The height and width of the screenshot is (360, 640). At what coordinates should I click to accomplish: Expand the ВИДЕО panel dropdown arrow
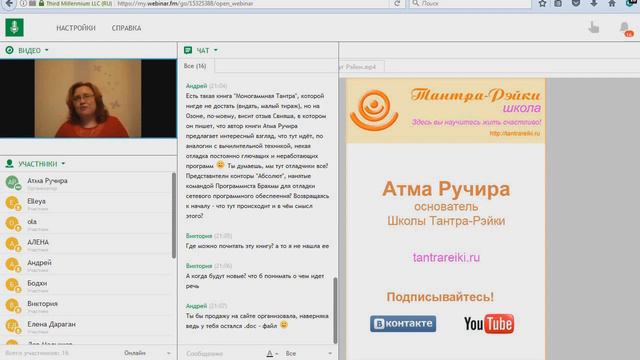click(47, 50)
